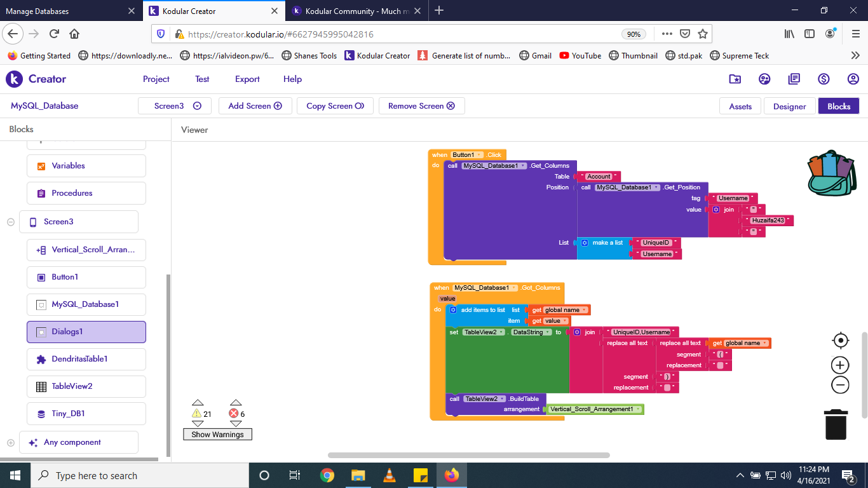Click the dollar sign monetization icon
Screen dimensions: 868x488
[824, 79]
